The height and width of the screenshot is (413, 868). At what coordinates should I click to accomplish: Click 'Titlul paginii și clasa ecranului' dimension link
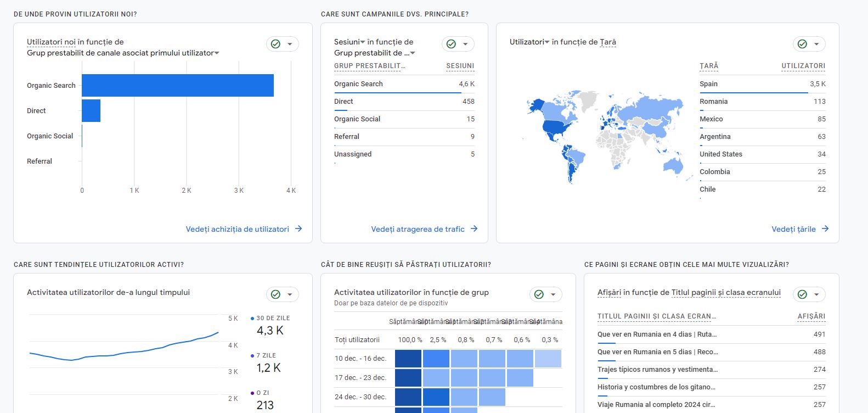[x=726, y=293]
